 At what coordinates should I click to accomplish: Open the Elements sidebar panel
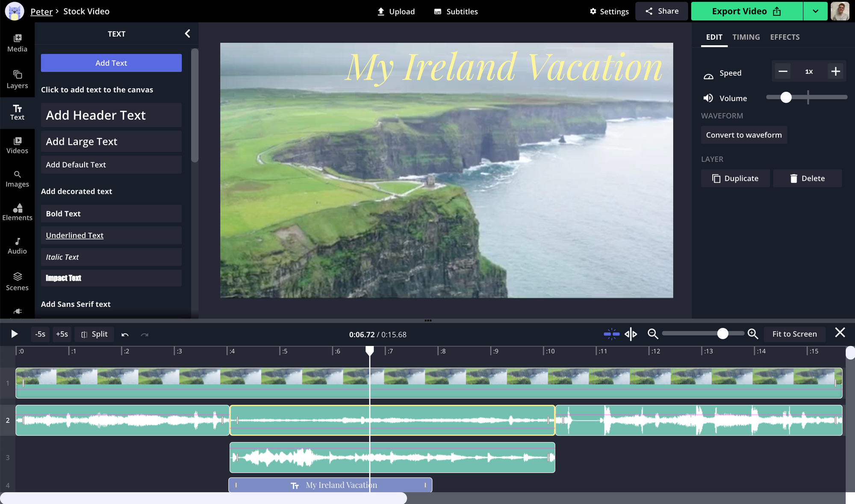point(17,212)
